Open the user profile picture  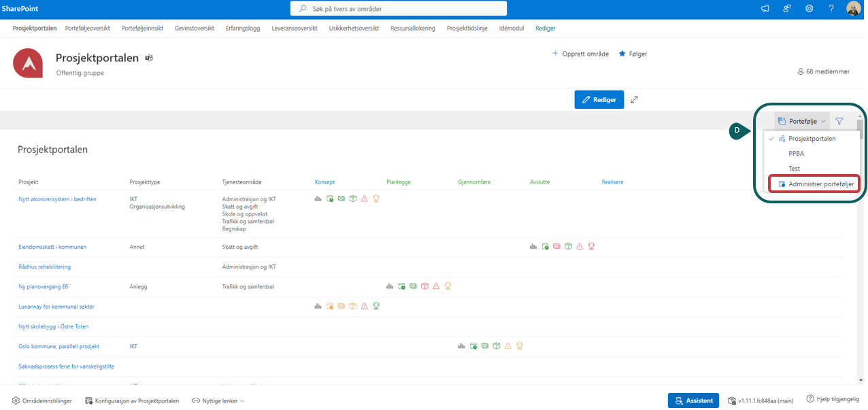pos(854,9)
